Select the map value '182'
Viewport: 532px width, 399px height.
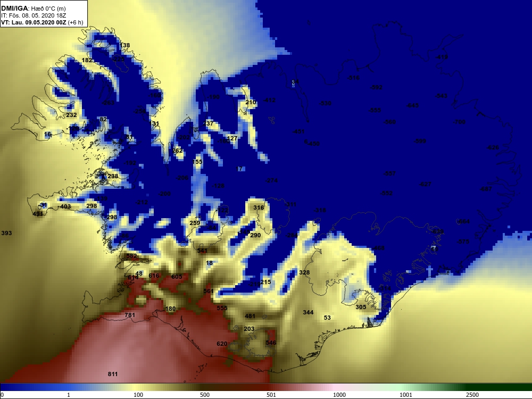pos(87,60)
